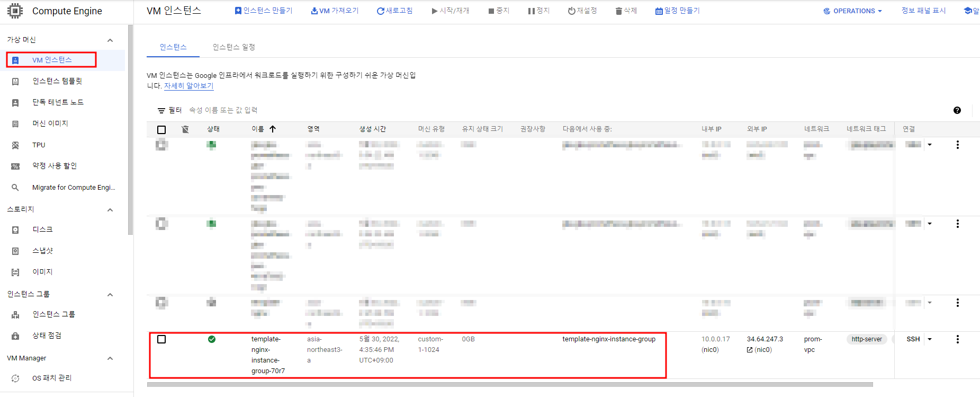Click the 머신 이미지 sidebar icon

coord(15,123)
